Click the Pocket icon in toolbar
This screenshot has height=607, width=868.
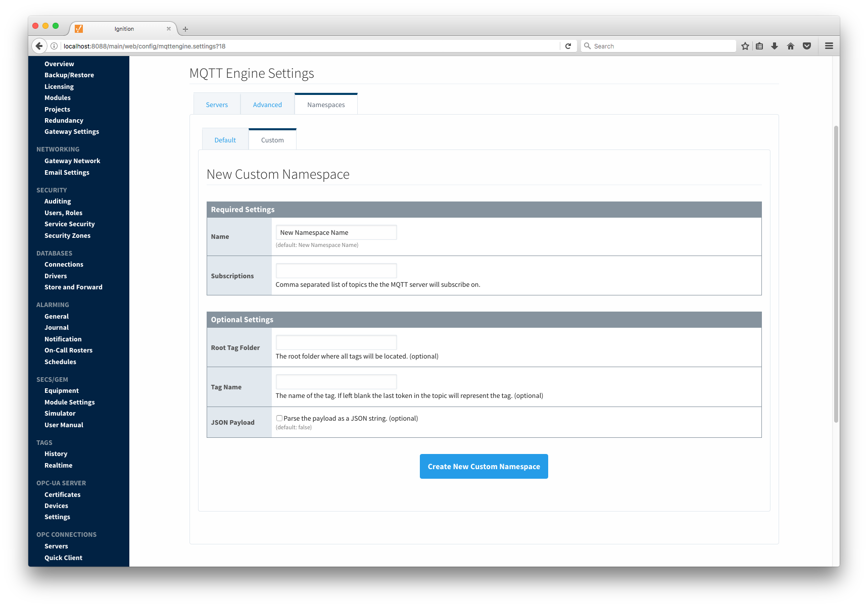click(x=807, y=46)
